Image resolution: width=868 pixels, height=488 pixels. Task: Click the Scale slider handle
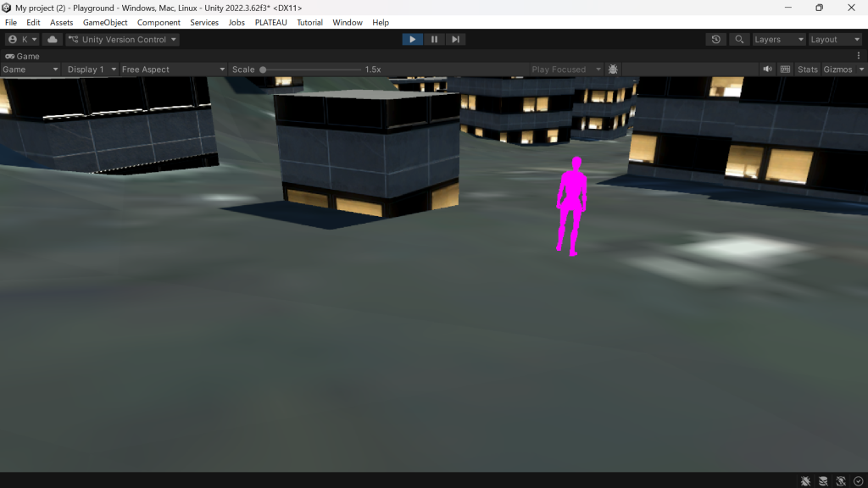click(263, 69)
